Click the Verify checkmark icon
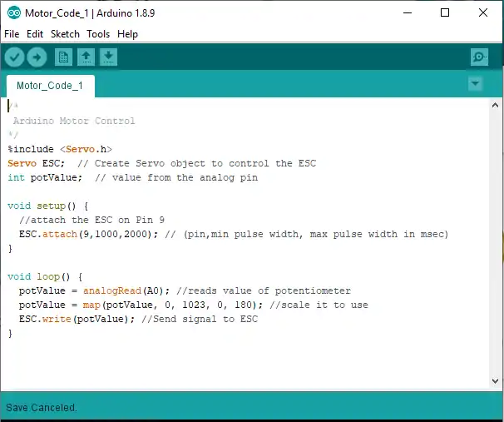504x422 pixels. [15, 57]
